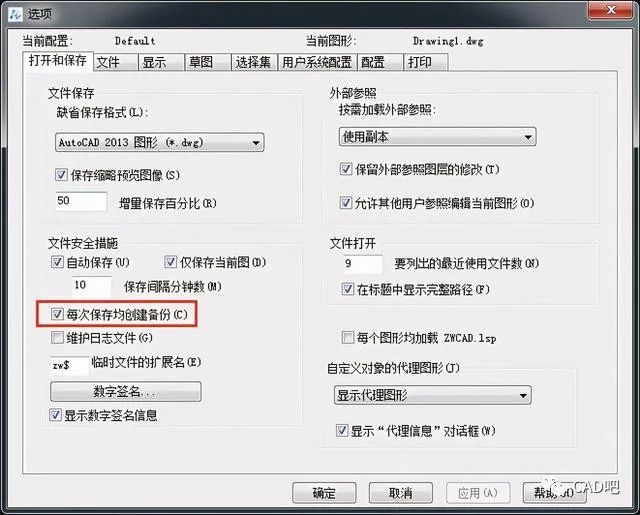This screenshot has width=640, height=515.
Task: Click the 确定 button
Action: point(324,493)
